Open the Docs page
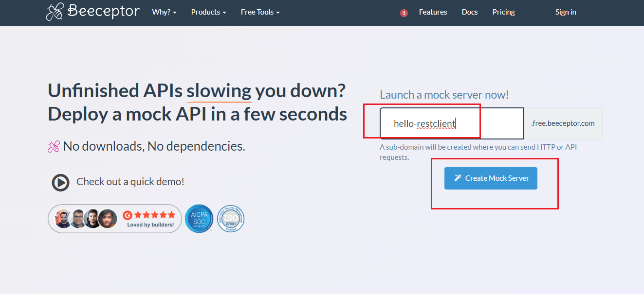The image size is (644, 294). pos(470,12)
